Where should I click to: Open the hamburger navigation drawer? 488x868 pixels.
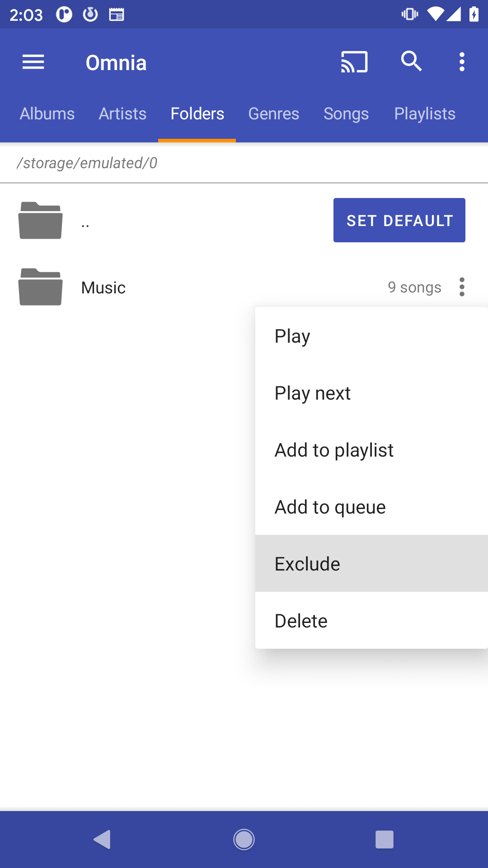33,62
